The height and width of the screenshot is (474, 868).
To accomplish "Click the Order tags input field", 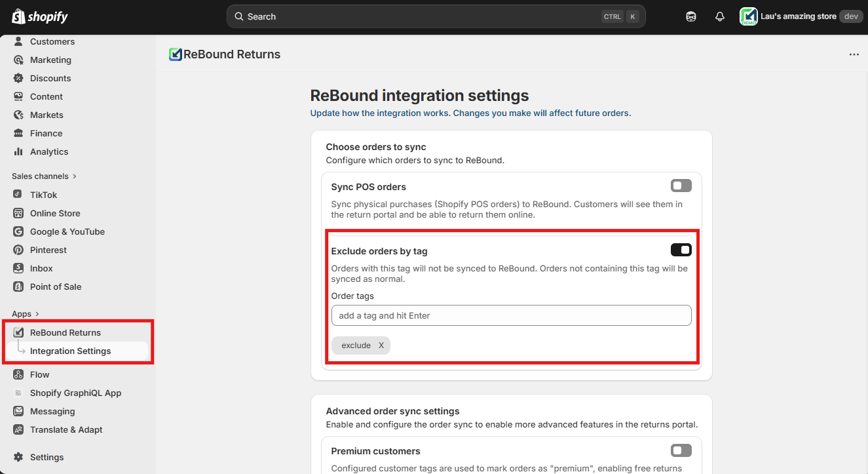I will [x=511, y=315].
